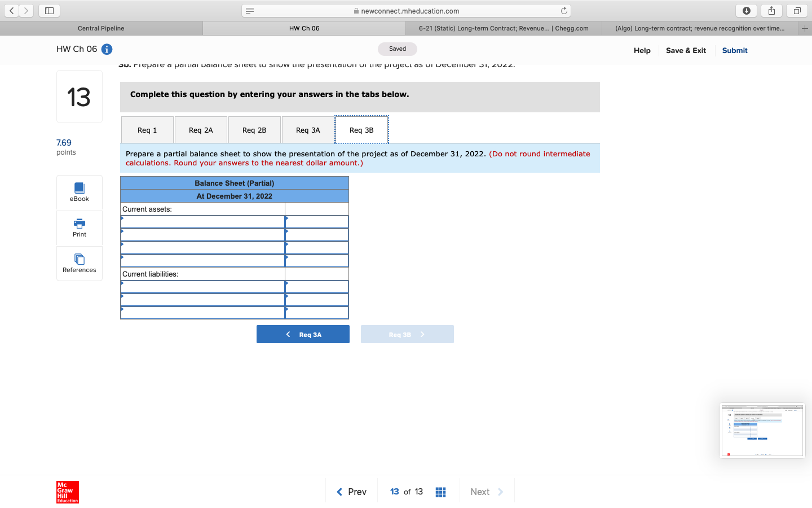
Task: Click the Safari downloads icon
Action: [746, 10]
